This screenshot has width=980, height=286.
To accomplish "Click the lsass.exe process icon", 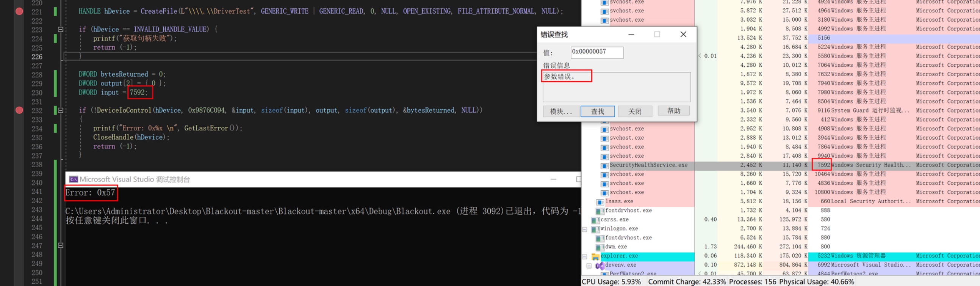I will pos(600,202).
